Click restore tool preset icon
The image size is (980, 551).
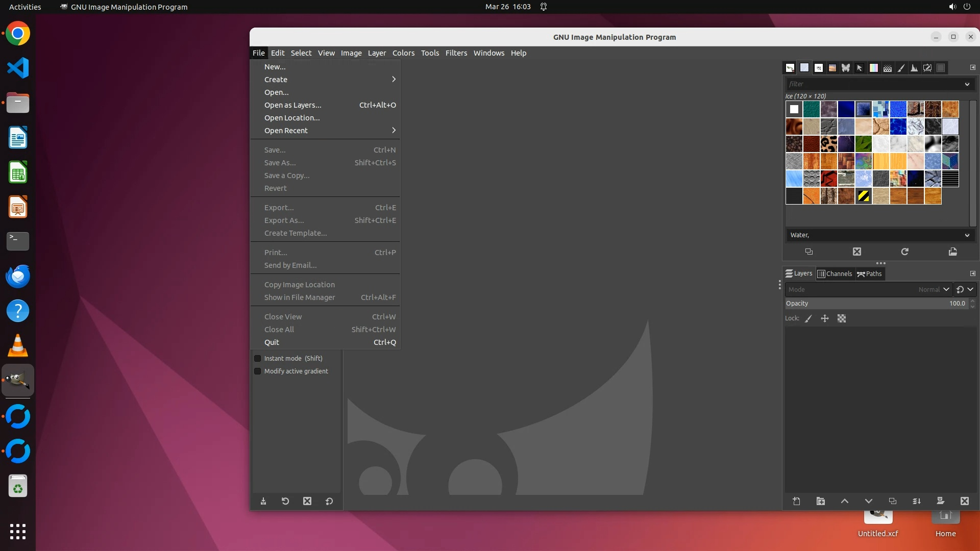[x=285, y=501]
